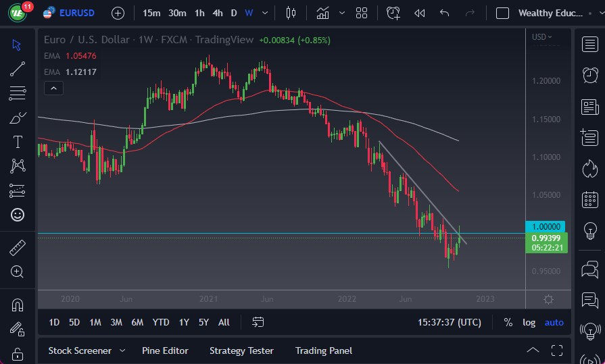Open the calendar panel in right sidebar
The height and width of the screenshot is (364, 605).
[589, 199]
